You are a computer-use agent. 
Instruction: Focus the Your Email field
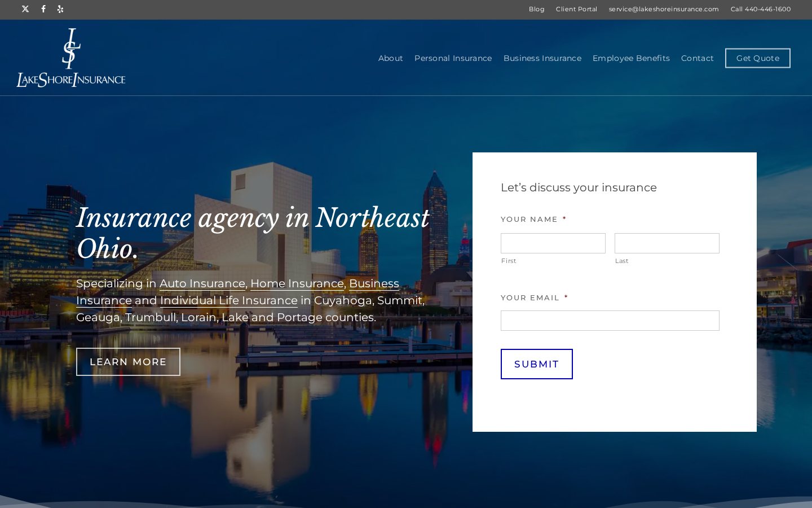(x=610, y=321)
